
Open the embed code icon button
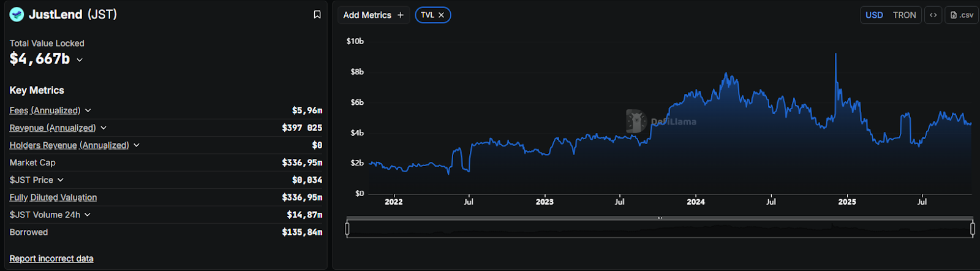click(x=933, y=15)
